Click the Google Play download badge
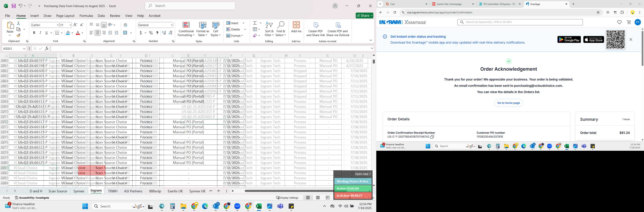The height and width of the screenshot is (212, 644). [x=569, y=39]
